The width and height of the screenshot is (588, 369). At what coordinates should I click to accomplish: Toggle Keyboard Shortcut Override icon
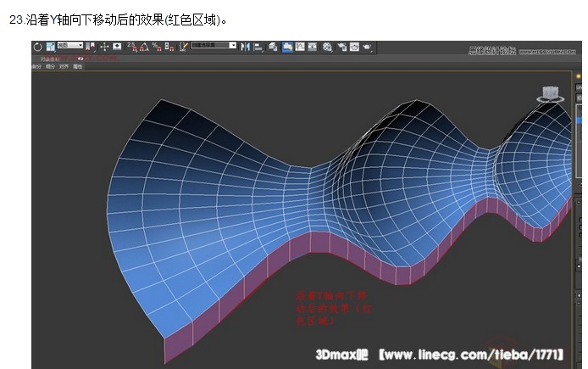(117, 47)
